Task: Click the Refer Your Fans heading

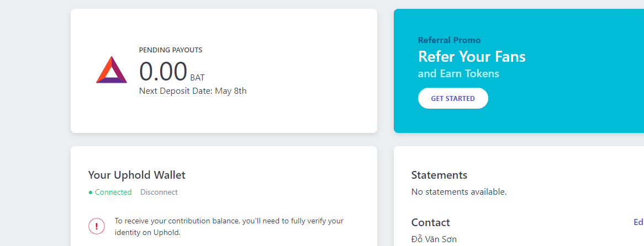Action: (x=472, y=57)
